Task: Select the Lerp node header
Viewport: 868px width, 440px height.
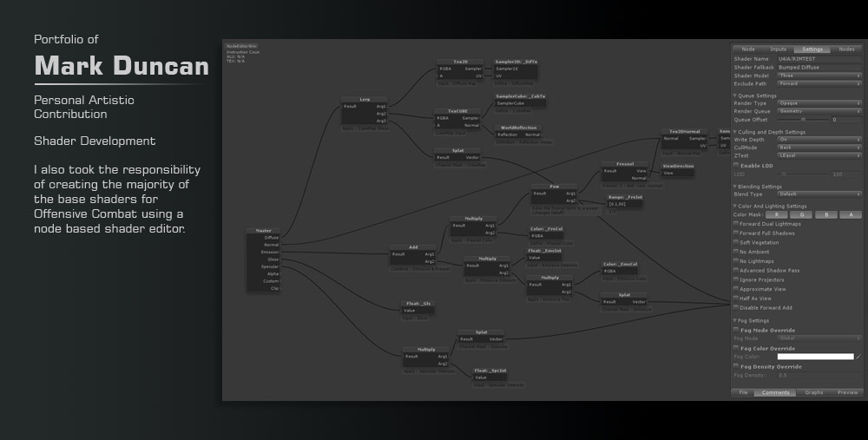Action: tap(364, 100)
